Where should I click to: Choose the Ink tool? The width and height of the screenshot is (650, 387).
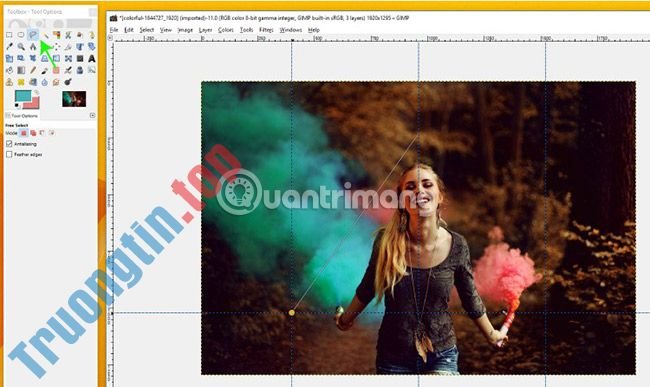point(80,70)
